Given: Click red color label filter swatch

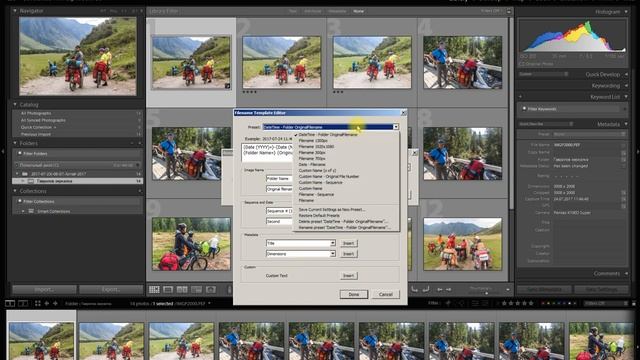Looking at the screenshot, I should 542,303.
